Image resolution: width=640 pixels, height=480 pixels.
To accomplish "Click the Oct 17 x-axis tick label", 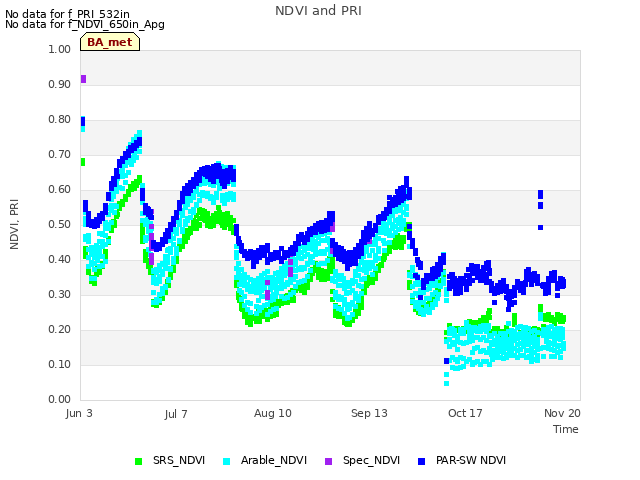I will (x=465, y=413).
